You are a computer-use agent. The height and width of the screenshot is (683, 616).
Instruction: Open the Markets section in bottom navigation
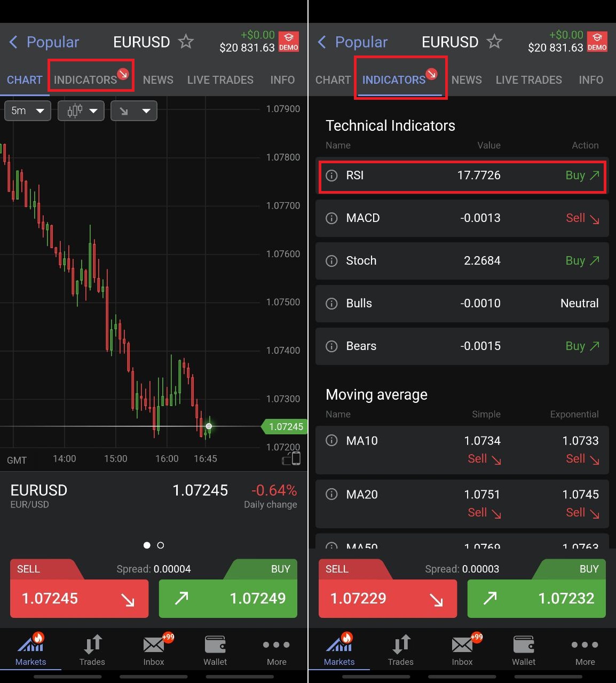(x=30, y=648)
